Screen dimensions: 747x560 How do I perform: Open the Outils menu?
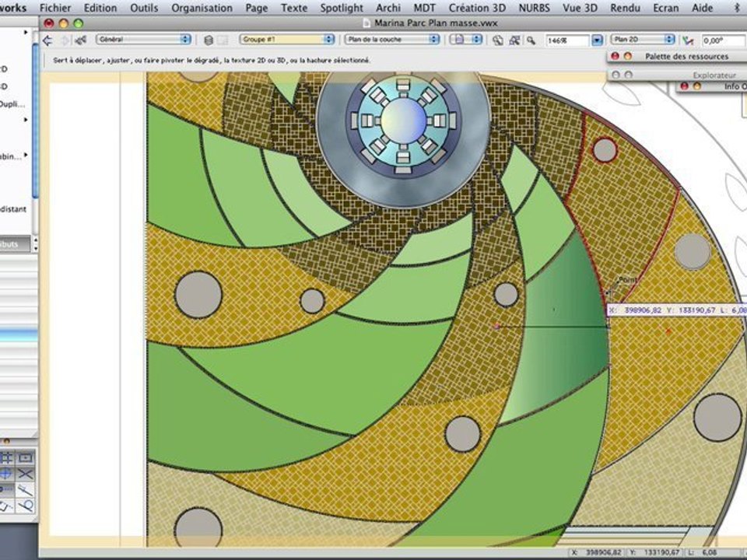[144, 8]
